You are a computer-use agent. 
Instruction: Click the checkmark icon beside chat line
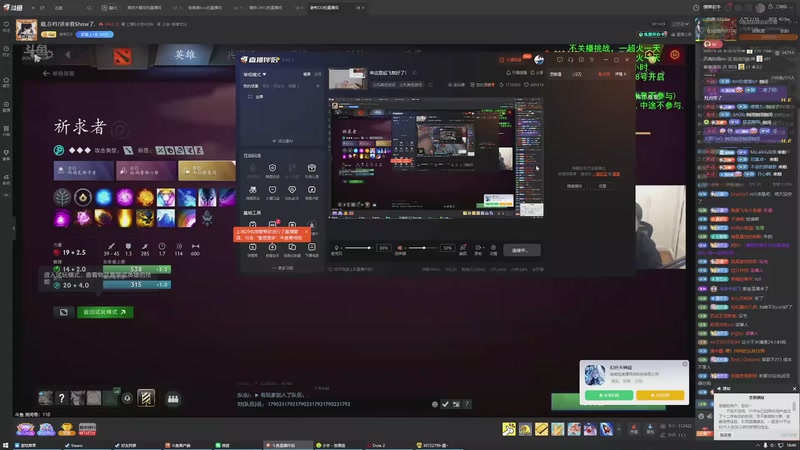click(x=445, y=404)
